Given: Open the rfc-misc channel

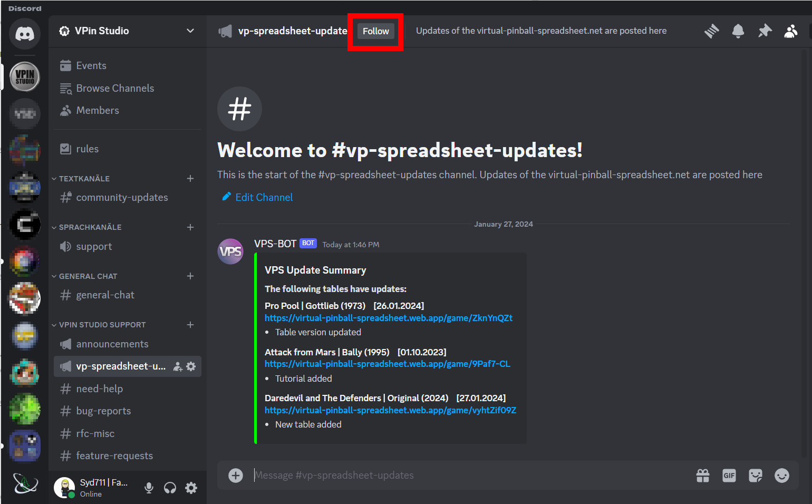Looking at the screenshot, I should (x=127, y=433).
